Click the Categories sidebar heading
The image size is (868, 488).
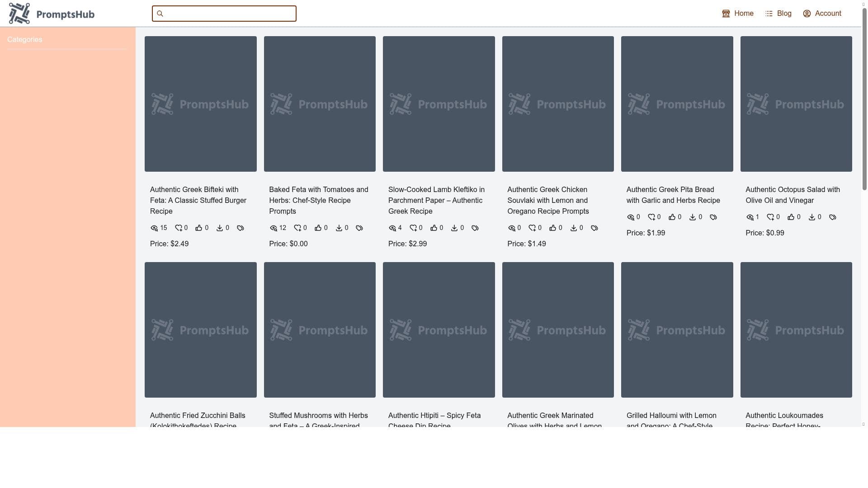coord(25,40)
